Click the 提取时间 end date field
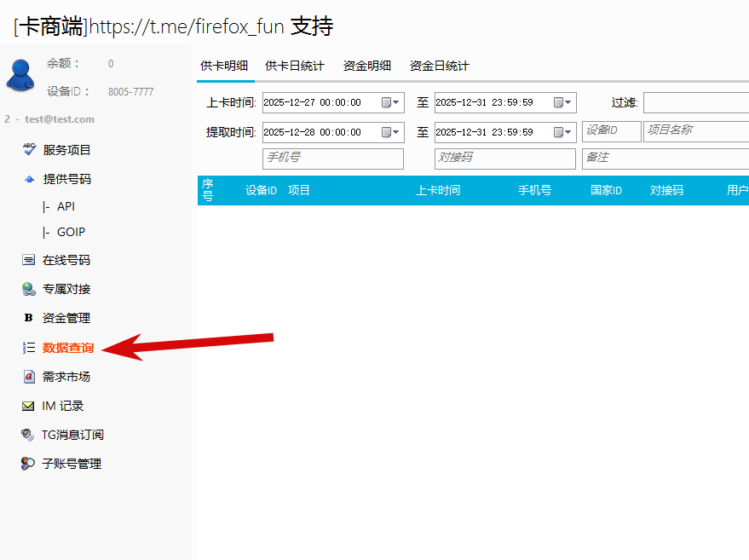This screenshot has width=749, height=560. click(x=505, y=132)
